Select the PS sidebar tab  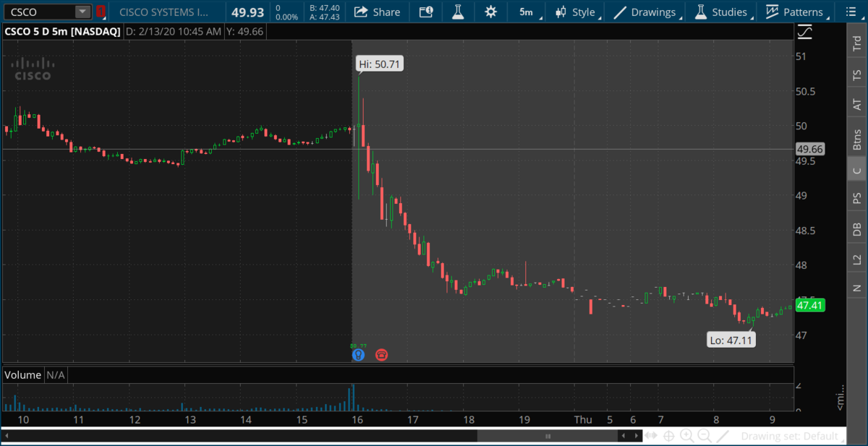pos(857,199)
